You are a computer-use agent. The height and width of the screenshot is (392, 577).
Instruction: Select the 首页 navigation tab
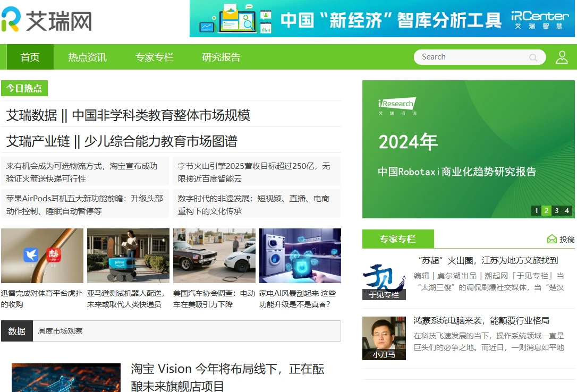pos(30,57)
